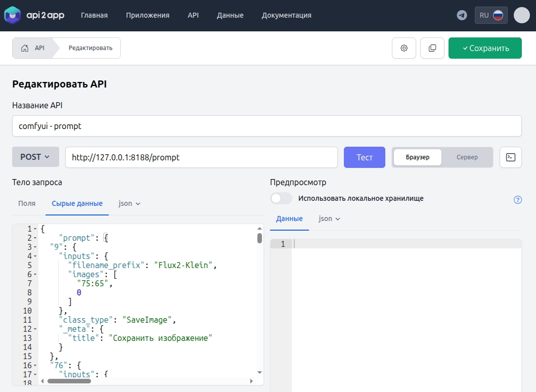Click the code editor vertical scrollbar thumb

click(x=260, y=238)
